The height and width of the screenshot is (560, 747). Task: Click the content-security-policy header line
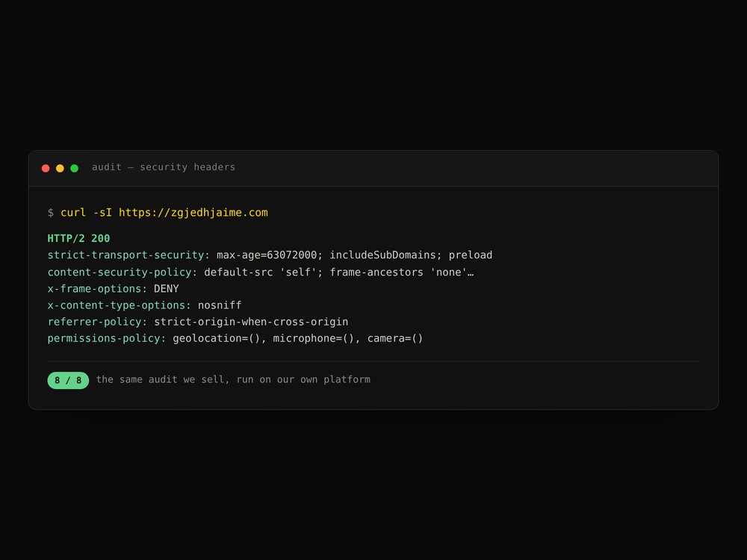[261, 273]
